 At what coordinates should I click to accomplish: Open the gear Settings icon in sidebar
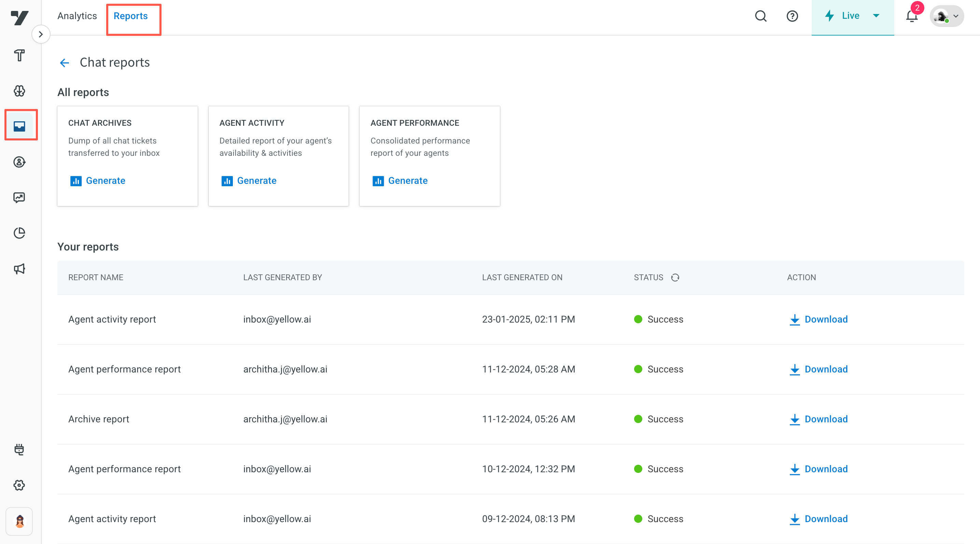click(19, 485)
